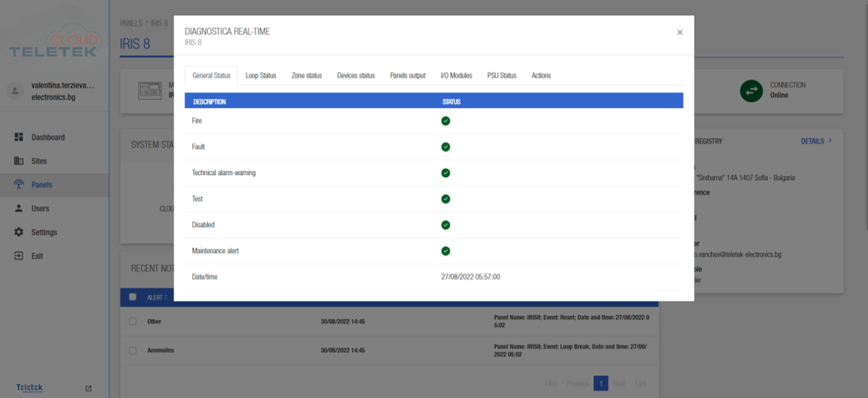This screenshot has height=398, width=868.
Task: Click the Users person icon
Action: 19,208
